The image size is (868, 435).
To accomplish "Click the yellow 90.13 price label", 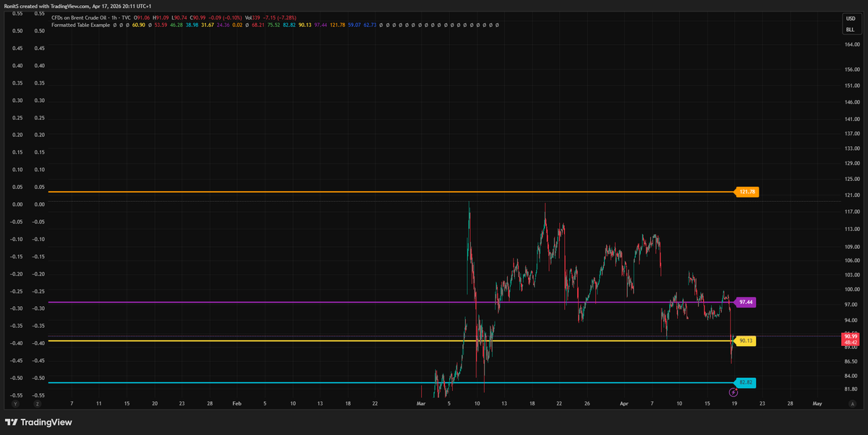I will click(x=746, y=340).
